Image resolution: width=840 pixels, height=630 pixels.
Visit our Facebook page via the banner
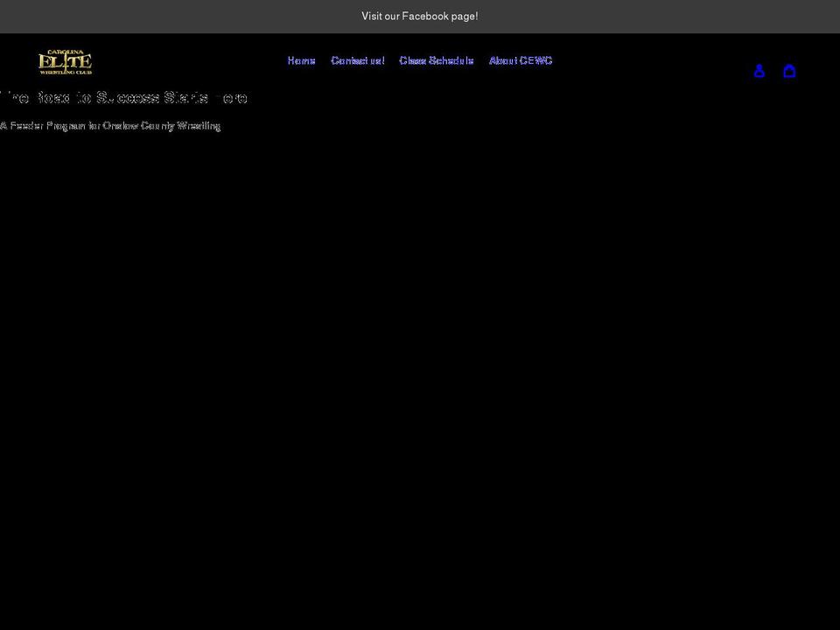[x=420, y=16]
